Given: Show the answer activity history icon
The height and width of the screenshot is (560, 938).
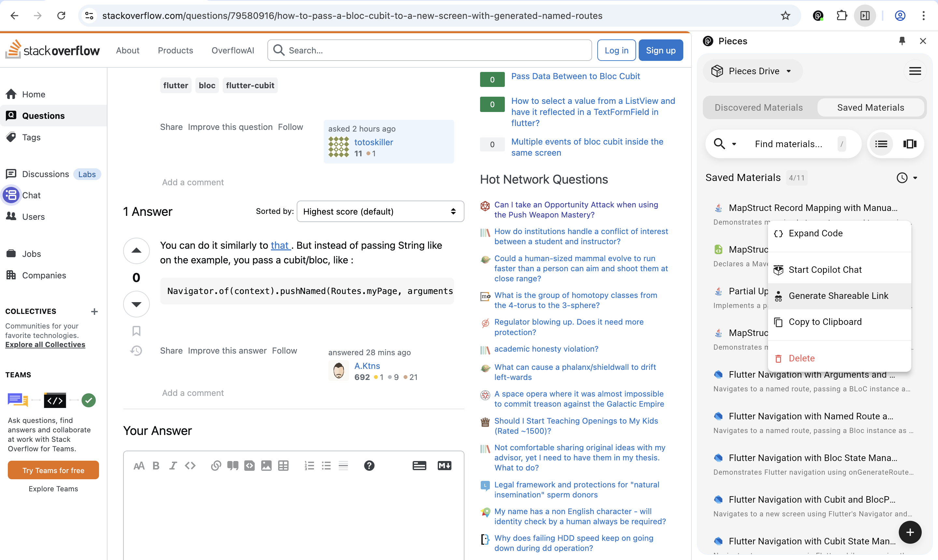Looking at the screenshot, I should click(136, 351).
